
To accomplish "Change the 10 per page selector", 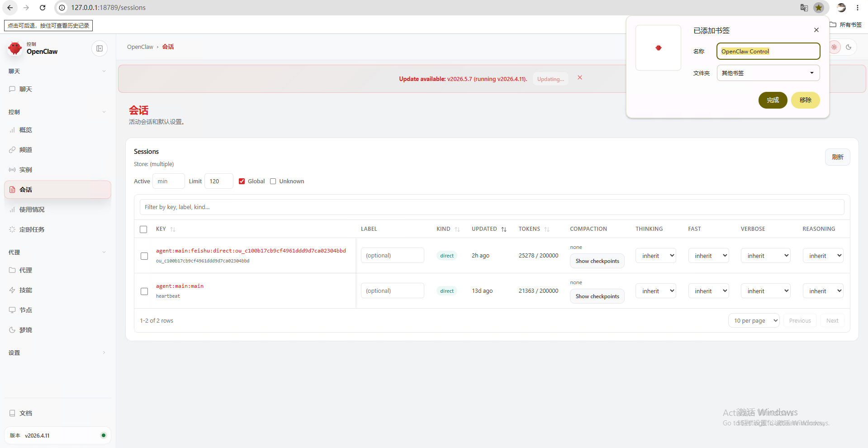I will click(x=754, y=321).
